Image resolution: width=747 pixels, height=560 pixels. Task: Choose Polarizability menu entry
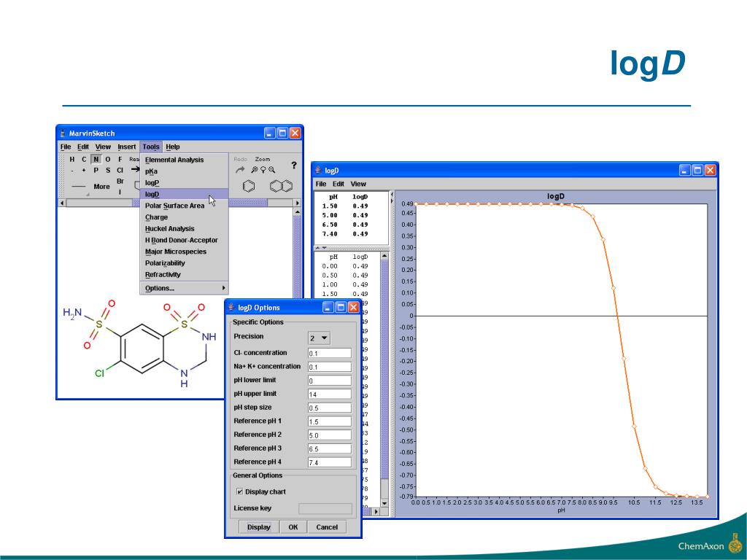(184, 262)
